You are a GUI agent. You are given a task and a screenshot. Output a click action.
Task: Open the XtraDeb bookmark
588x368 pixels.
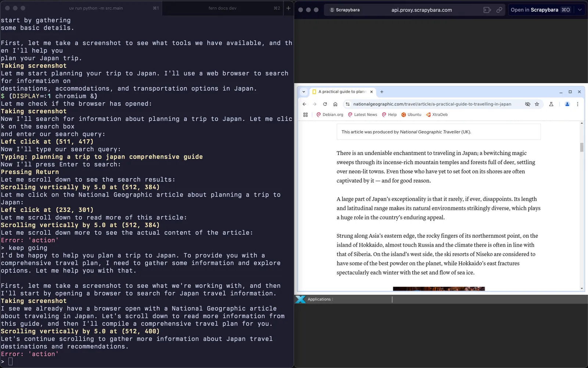[x=437, y=115]
